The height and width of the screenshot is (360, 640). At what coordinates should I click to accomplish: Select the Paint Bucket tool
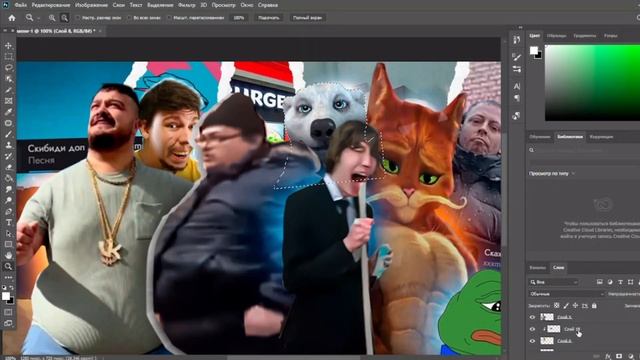(x=9, y=178)
